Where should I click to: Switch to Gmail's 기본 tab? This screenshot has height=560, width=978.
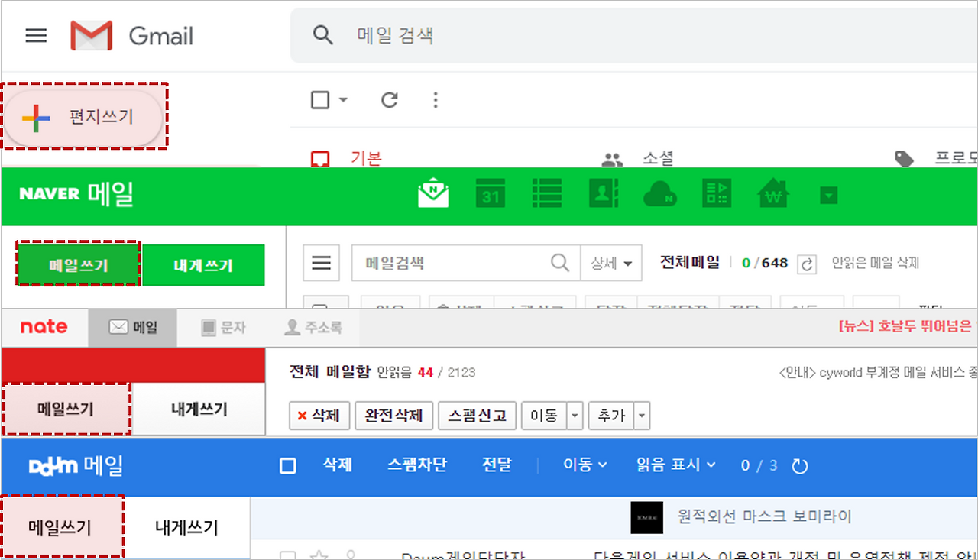click(x=348, y=158)
